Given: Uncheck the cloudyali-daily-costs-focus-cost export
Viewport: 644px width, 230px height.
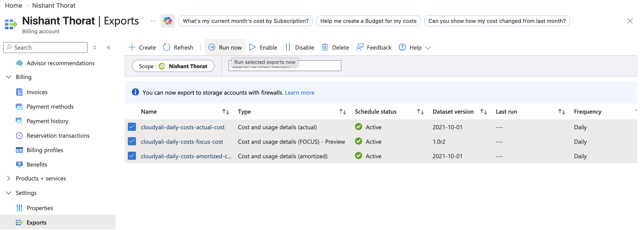Looking at the screenshot, I should (x=132, y=141).
